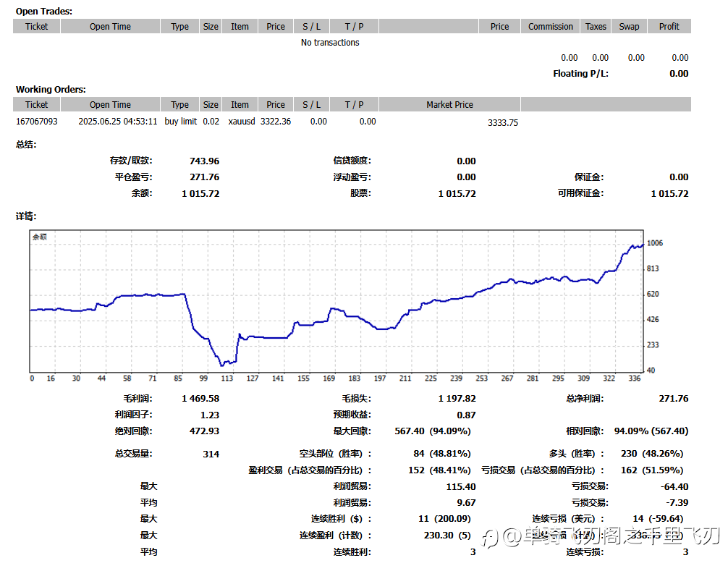Click the Market Price header in Working Orders
Image resolution: width=728 pixels, height=571 pixels.
point(449,105)
